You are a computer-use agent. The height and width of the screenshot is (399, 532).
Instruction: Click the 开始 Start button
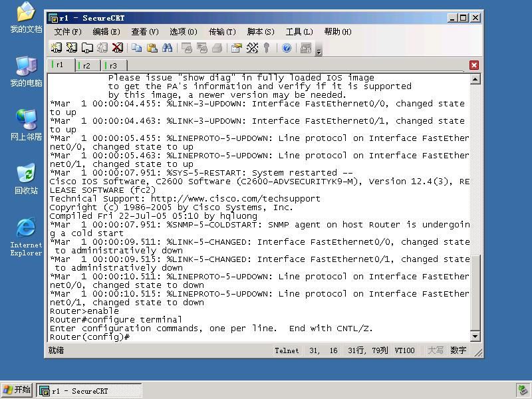(x=17, y=390)
